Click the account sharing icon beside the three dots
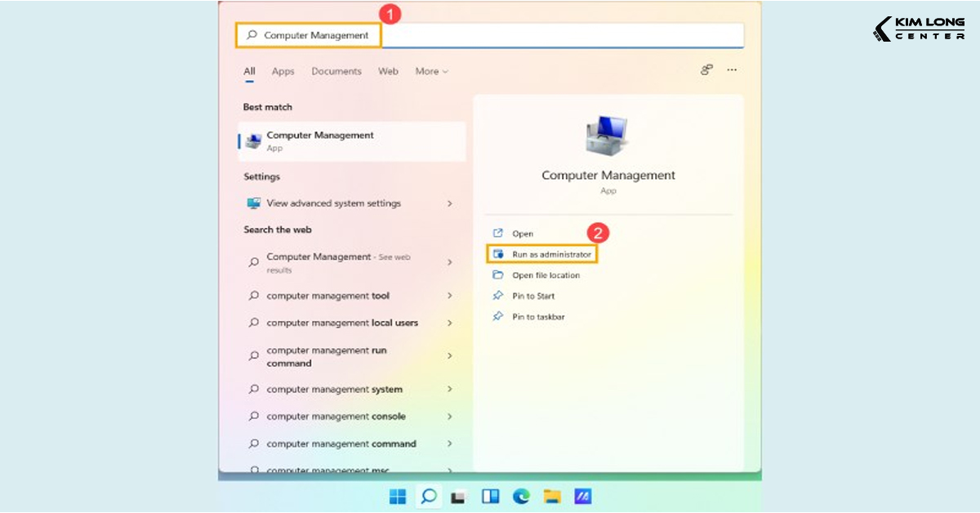This screenshot has width=980, height=513. point(707,70)
